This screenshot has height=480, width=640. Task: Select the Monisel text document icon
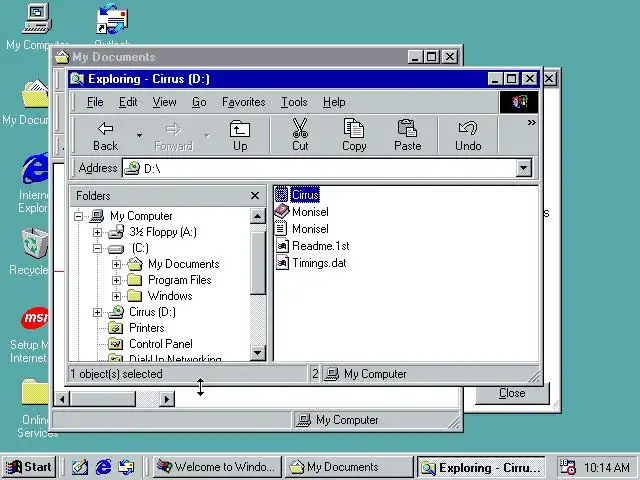(x=281, y=229)
